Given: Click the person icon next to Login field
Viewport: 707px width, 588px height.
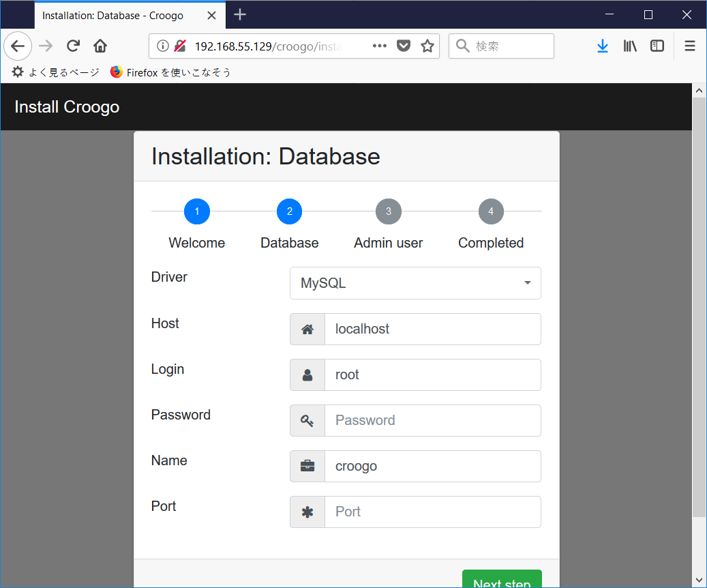Looking at the screenshot, I should pyautogui.click(x=307, y=374).
